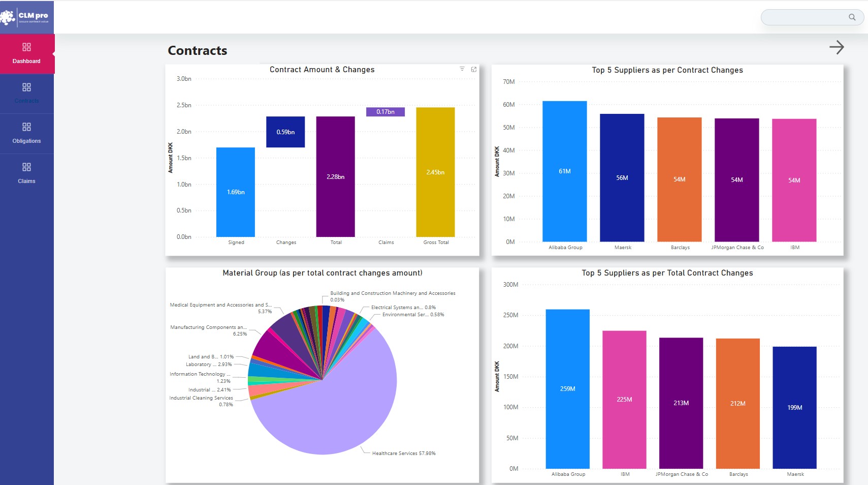Select the IBM 54M bar
The height and width of the screenshot is (485, 868).
(794, 180)
